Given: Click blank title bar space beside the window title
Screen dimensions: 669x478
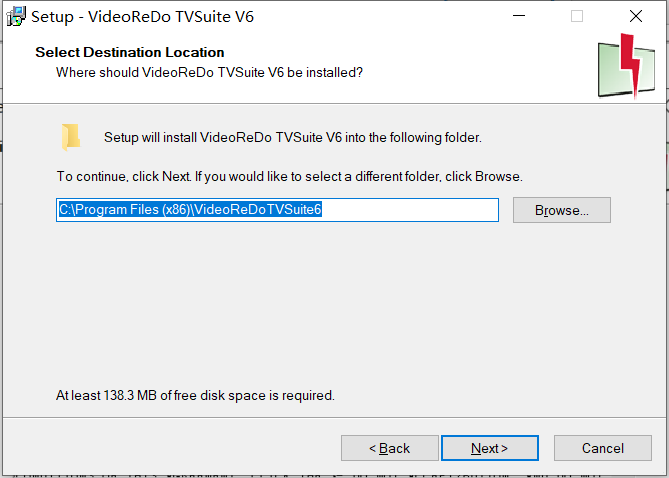Looking at the screenshot, I should pos(375,16).
